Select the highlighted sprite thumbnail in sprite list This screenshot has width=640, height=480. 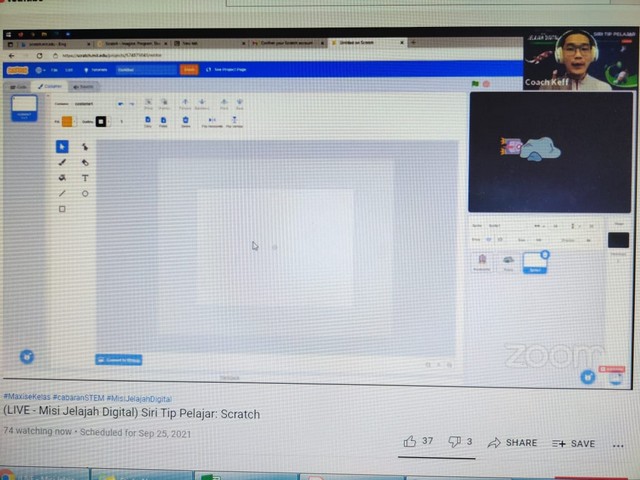535,262
